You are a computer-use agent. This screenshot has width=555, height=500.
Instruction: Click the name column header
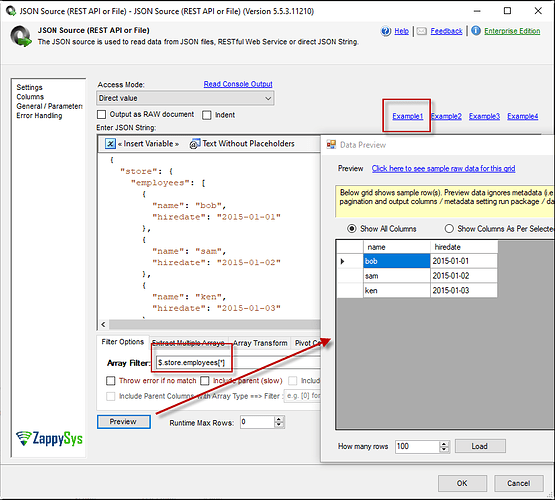pyautogui.click(x=397, y=247)
